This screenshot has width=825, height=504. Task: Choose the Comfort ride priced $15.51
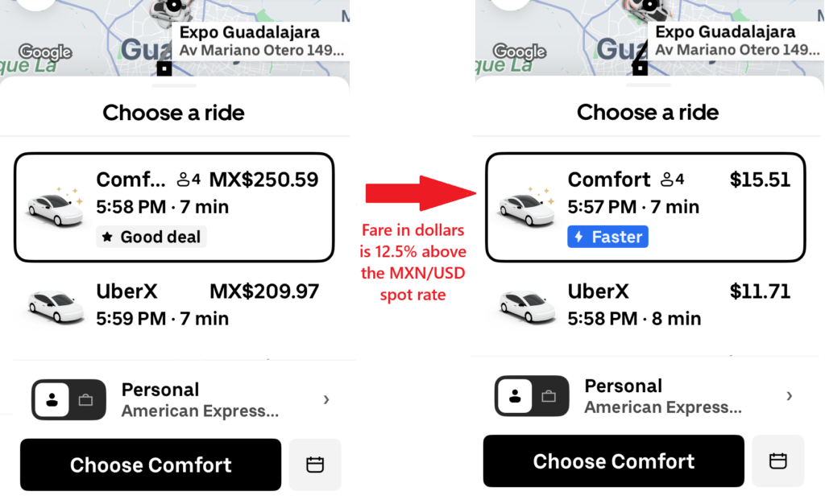coord(645,207)
